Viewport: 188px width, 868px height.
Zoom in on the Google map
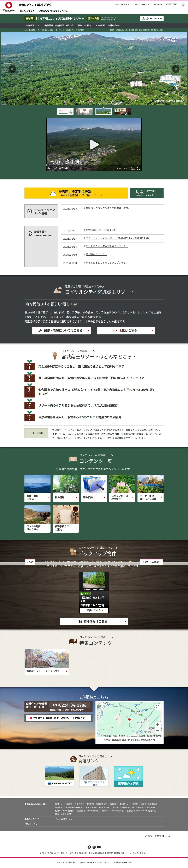(x=157, y=724)
